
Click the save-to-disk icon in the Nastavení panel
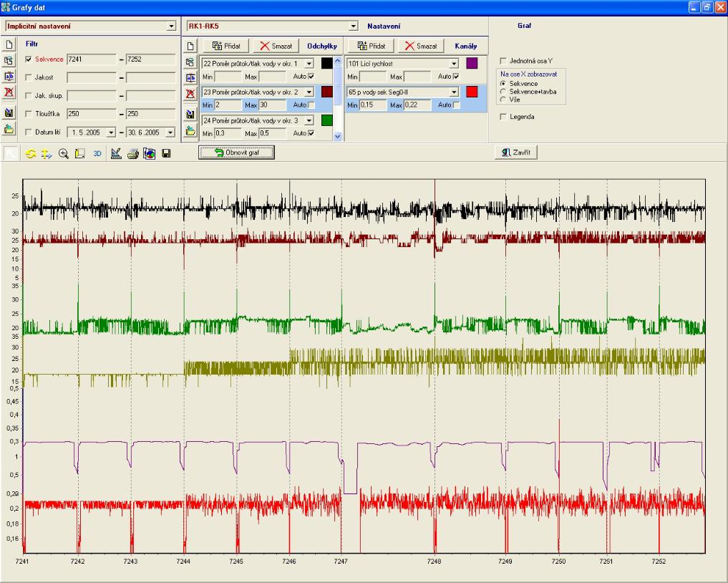(190, 115)
